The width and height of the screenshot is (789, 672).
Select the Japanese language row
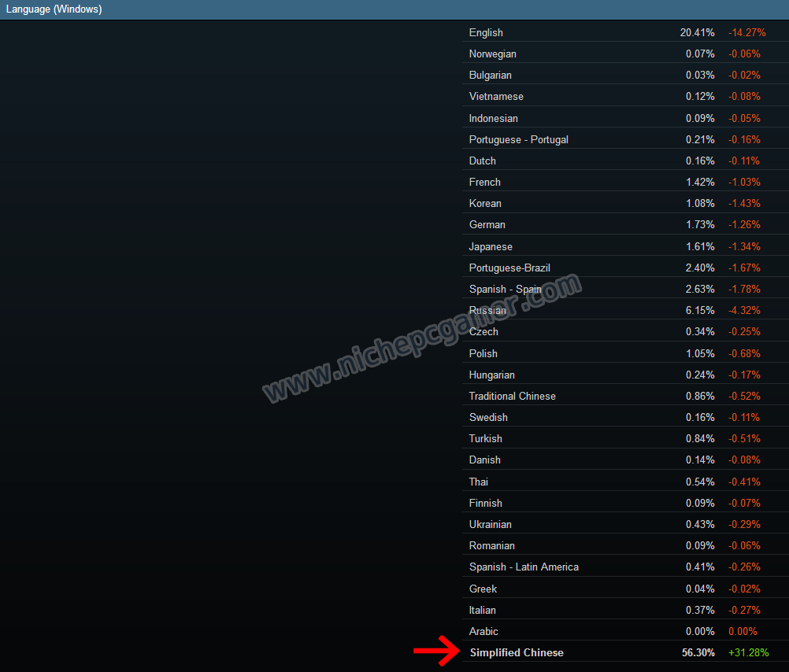click(x=491, y=246)
